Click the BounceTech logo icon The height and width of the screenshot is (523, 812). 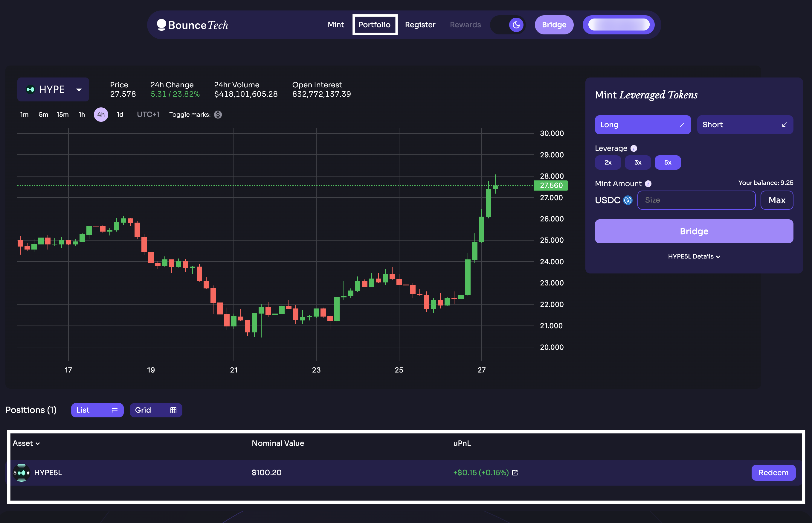(x=161, y=25)
